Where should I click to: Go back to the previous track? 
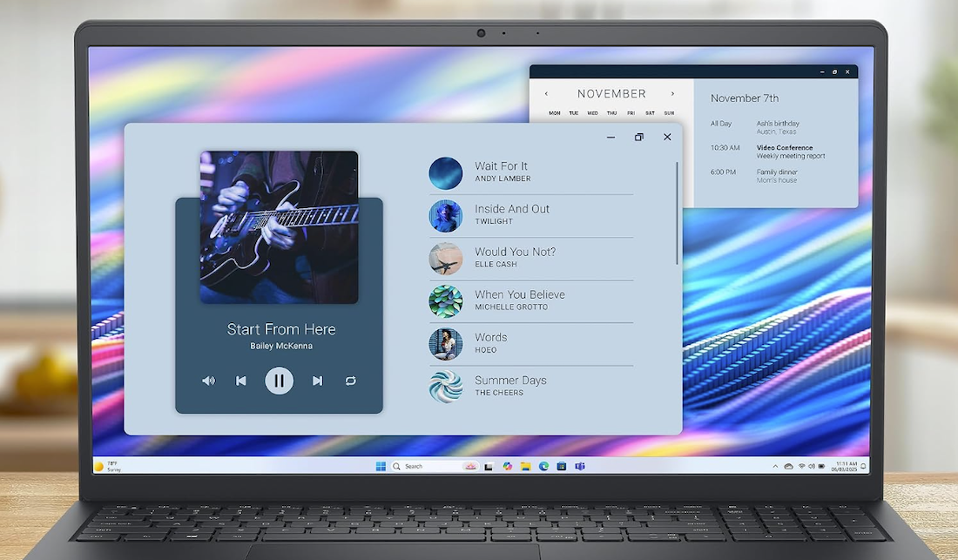(x=240, y=381)
